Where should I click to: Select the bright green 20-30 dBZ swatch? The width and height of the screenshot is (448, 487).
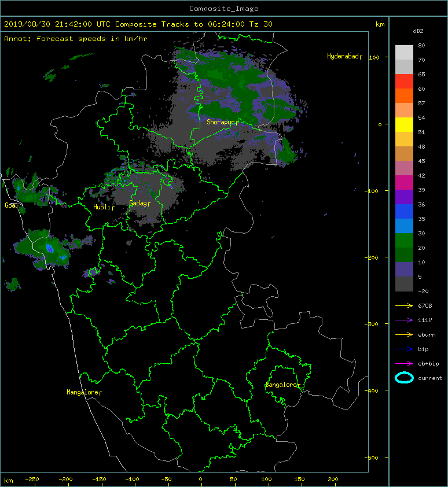(x=404, y=241)
